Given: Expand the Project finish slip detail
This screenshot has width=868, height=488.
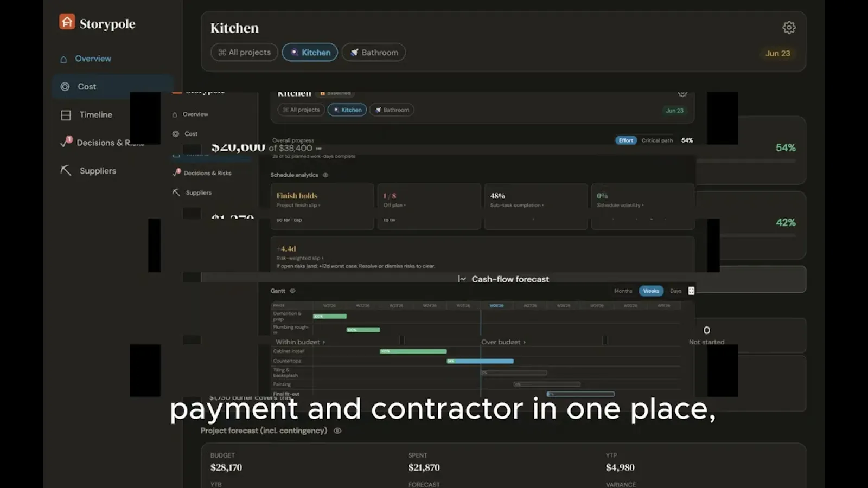Looking at the screenshot, I should [x=298, y=206].
